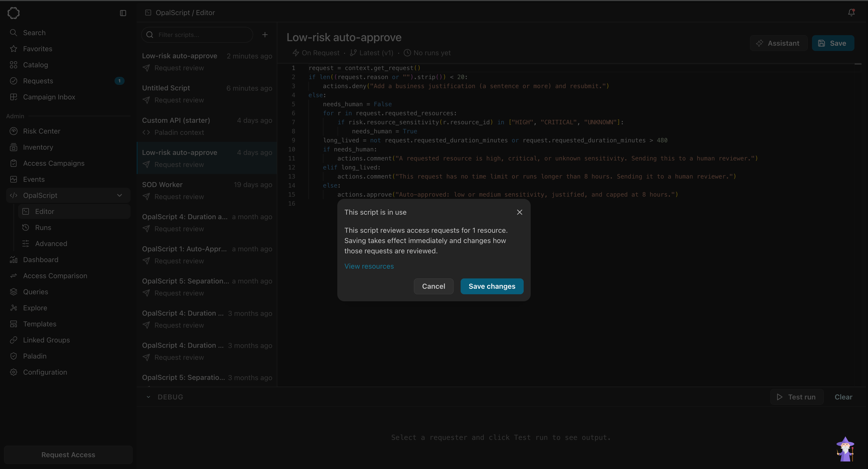Clear the debug output
The width and height of the screenshot is (868, 469).
[843, 397]
